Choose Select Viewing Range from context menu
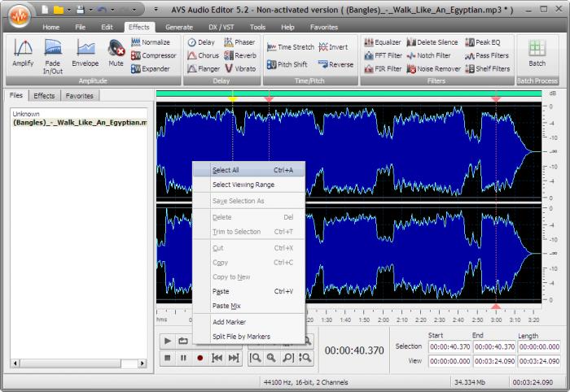Image resolution: width=570 pixels, height=392 pixels. 249,185
